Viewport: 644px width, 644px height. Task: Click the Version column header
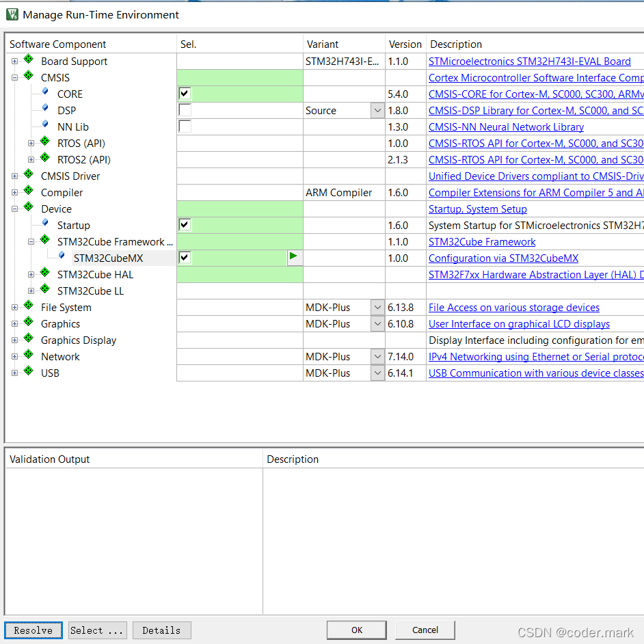[405, 44]
